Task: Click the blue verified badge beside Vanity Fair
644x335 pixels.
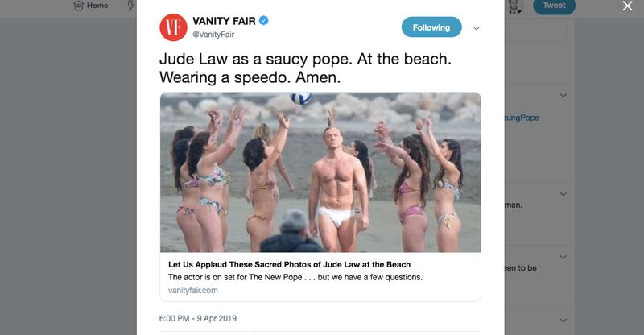Action: coord(264,20)
